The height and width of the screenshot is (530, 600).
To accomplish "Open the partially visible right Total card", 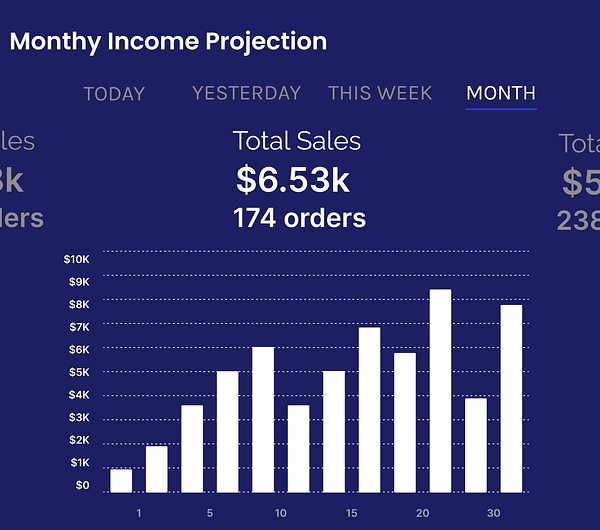I will click(578, 182).
